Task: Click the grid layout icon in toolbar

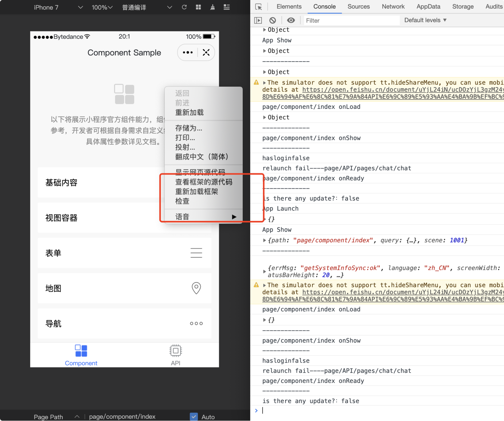Action: [x=198, y=7]
